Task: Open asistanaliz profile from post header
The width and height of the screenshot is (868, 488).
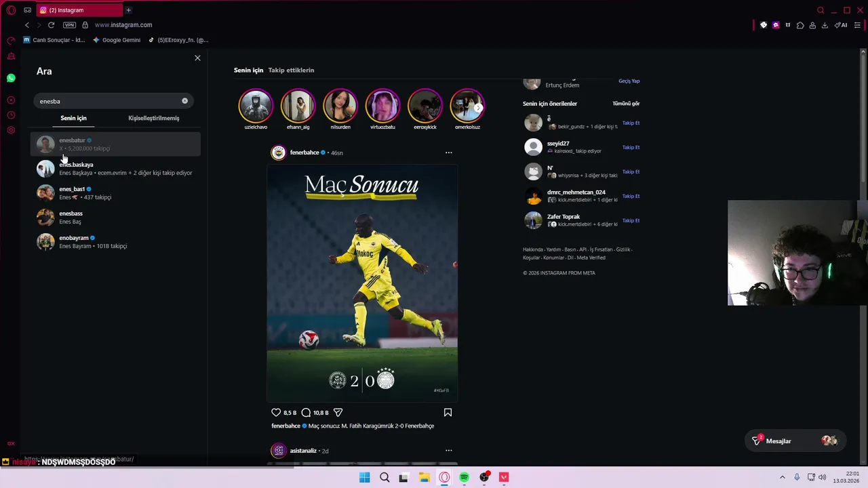Action: 303,451
